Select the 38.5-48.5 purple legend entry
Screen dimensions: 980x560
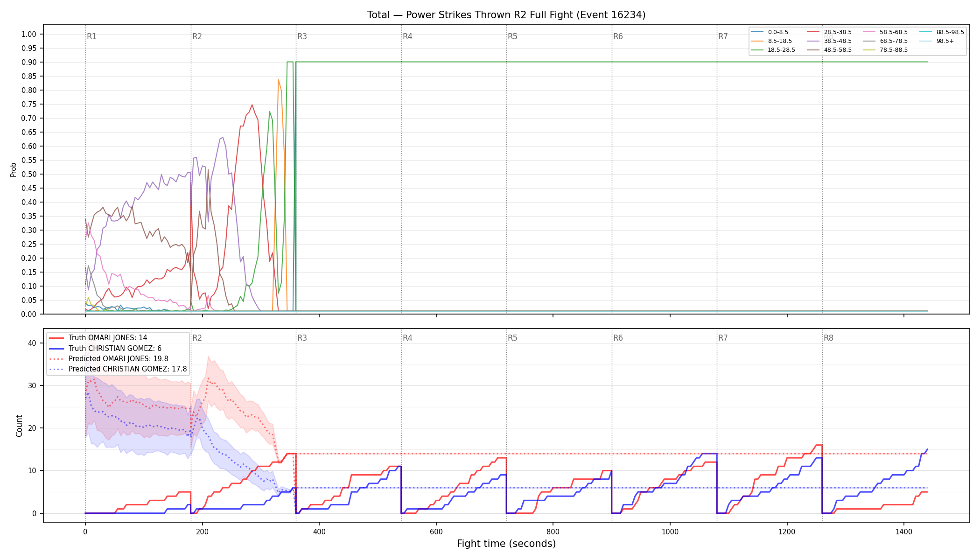pos(829,41)
